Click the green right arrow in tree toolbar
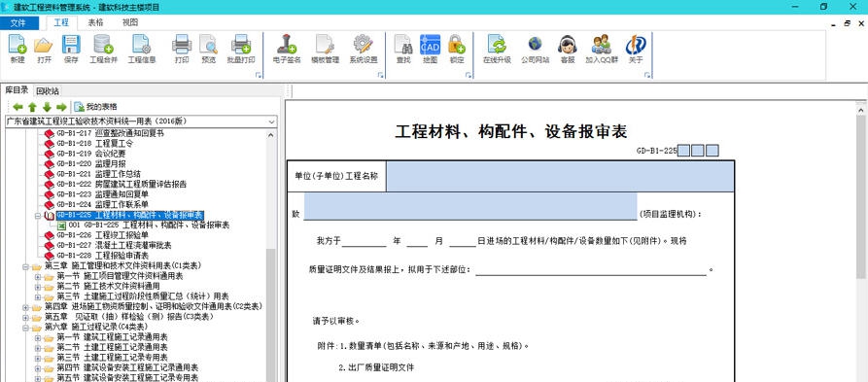The width and height of the screenshot is (868, 382). click(x=61, y=107)
